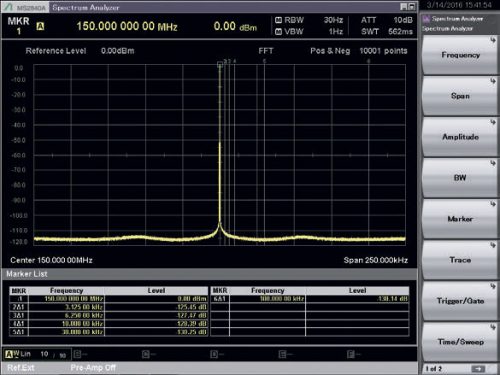Select the inactive trace C indicator

145,354
